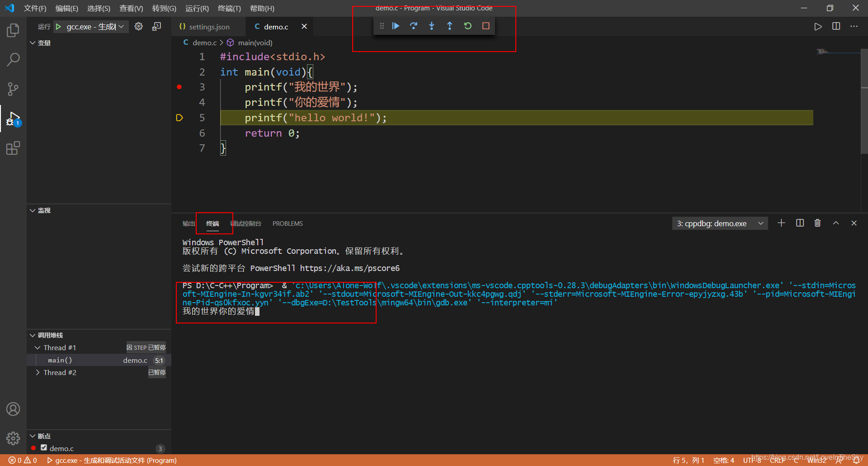Switch to the 输出 panel tab
The image size is (868, 466).
coord(189,223)
